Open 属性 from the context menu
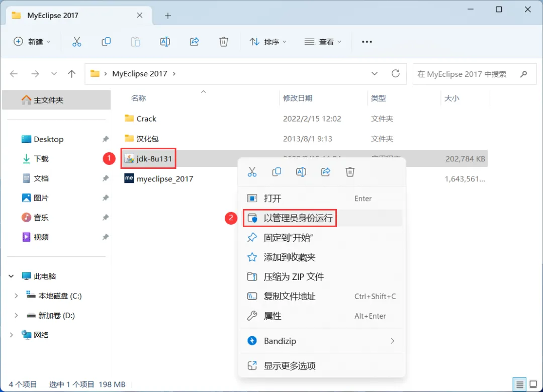Viewport: 543px width, 392px height. [x=322, y=316]
